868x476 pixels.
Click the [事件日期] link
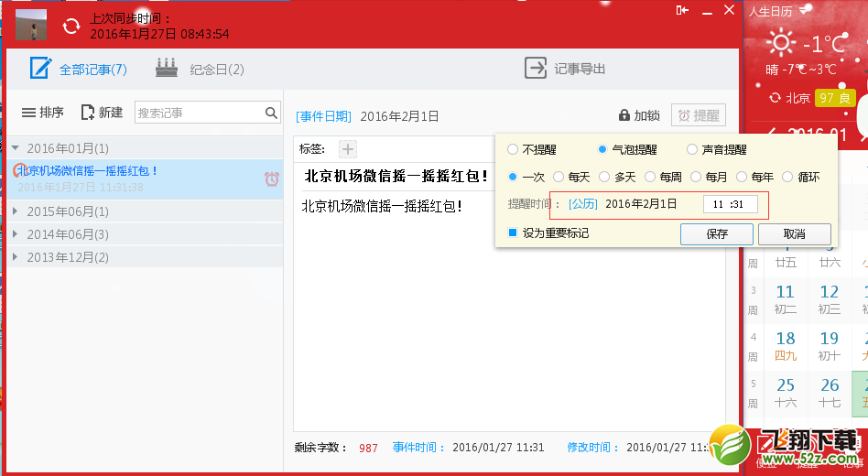(x=323, y=116)
